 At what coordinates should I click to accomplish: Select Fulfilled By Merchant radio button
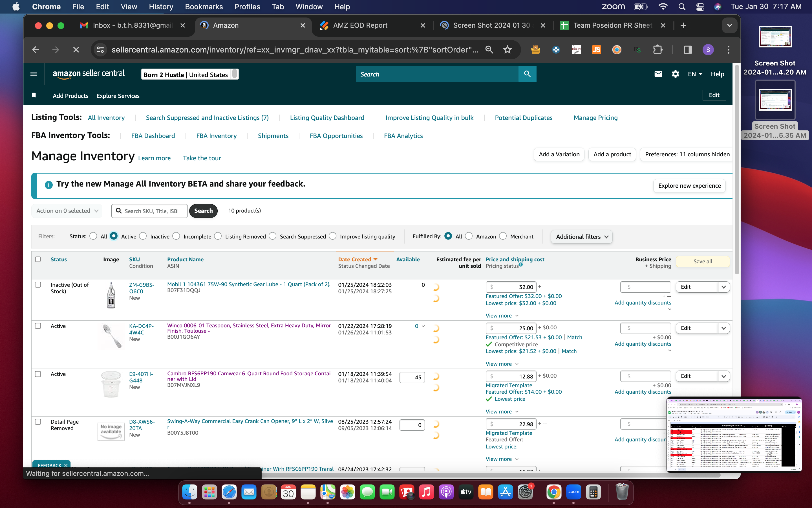click(x=503, y=236)
